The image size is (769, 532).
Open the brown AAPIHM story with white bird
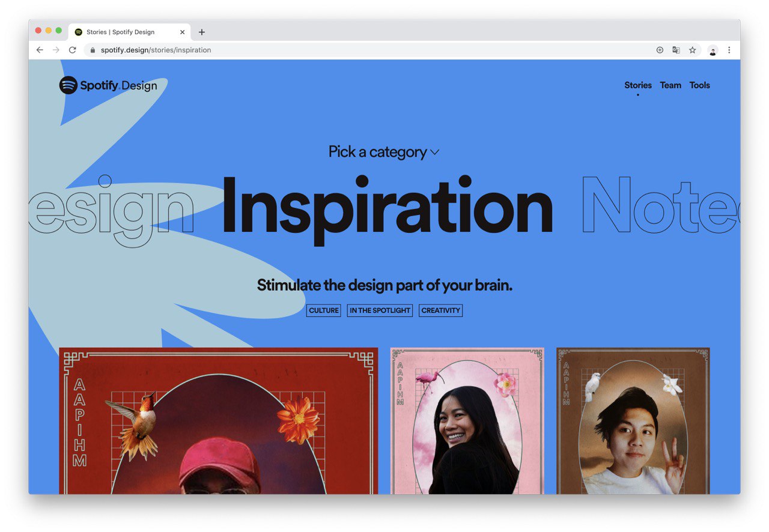633,421
